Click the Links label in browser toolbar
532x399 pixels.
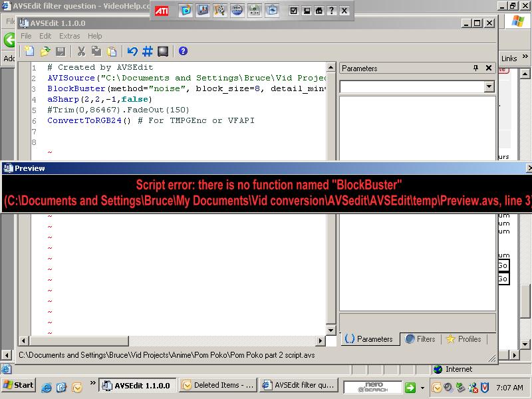[509, 59]
